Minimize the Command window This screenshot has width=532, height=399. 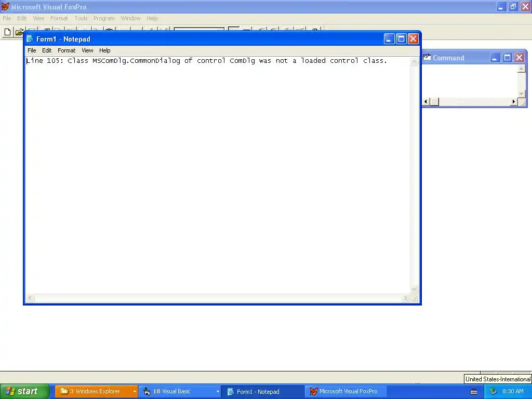click(495, 58)
